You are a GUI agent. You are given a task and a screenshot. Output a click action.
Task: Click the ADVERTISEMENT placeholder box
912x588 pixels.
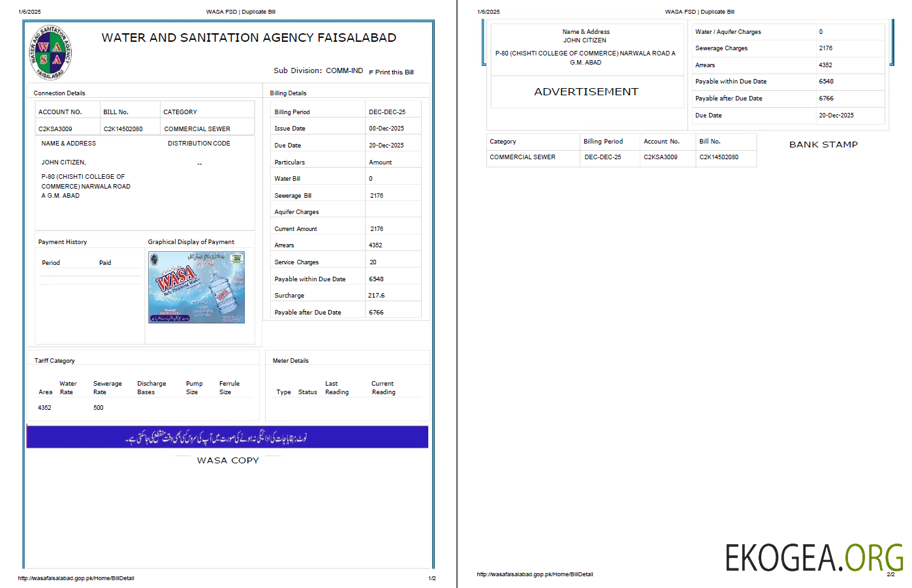pos(586,92)
